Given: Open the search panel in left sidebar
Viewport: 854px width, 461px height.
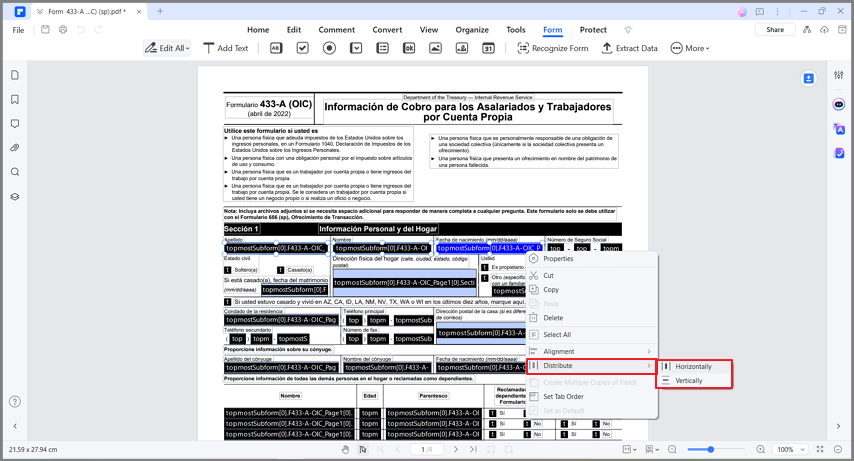Looking at the screenshot, I should [15, 172].
